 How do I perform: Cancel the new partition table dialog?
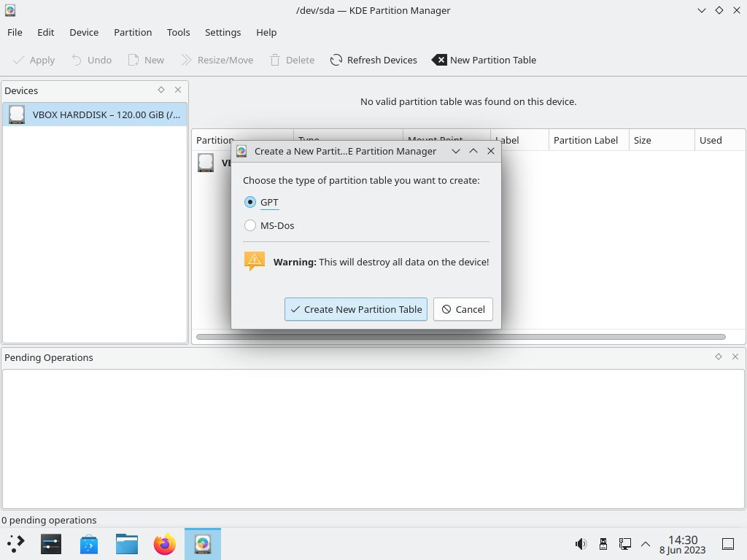(x=462, y=309)
